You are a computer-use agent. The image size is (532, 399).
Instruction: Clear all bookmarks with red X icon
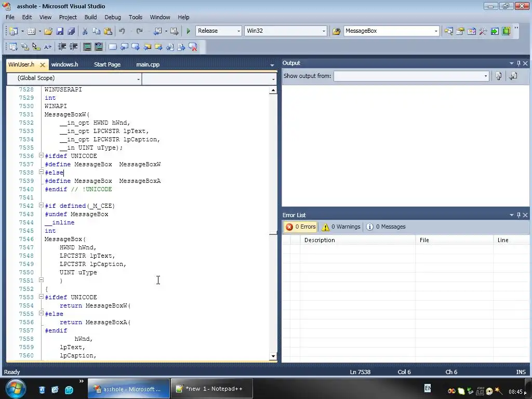tap(193, 47)
